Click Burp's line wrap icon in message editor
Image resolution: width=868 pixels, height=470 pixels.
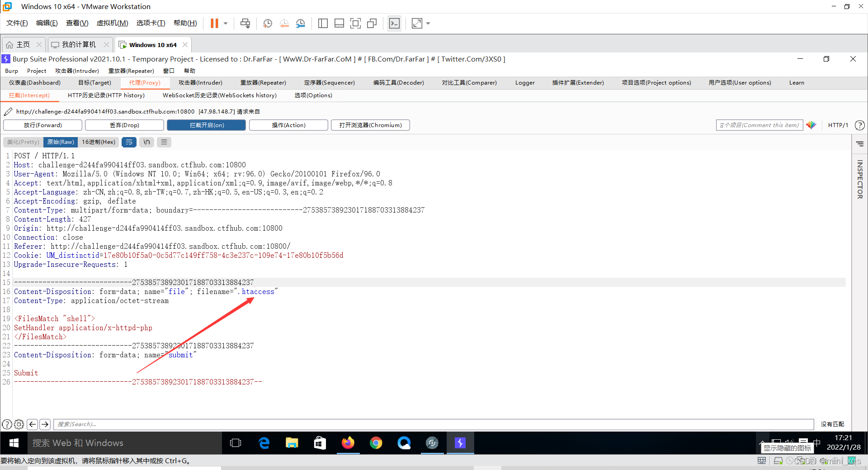point(129,142)
